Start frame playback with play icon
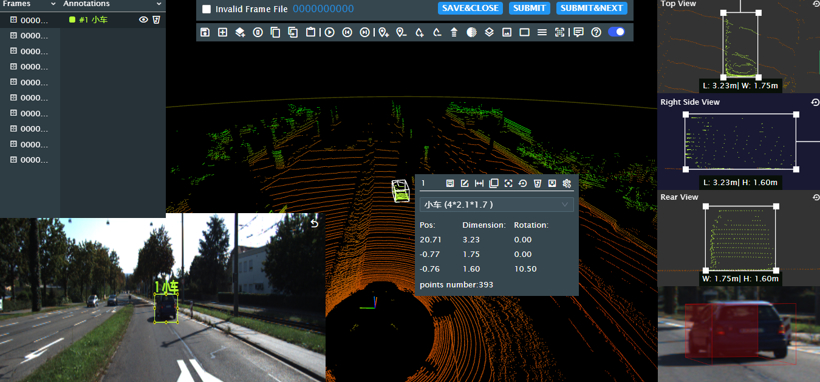The image size is (820, 382). coord(329,32)
